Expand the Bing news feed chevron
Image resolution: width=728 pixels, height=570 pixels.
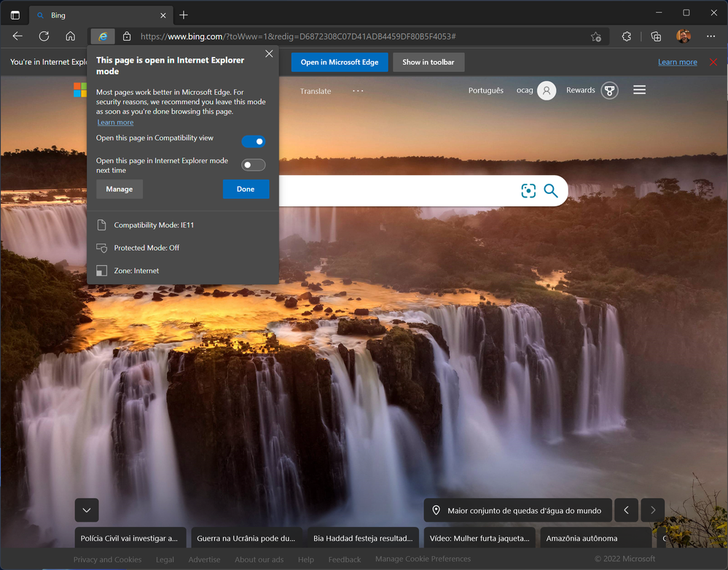[87, 510]
